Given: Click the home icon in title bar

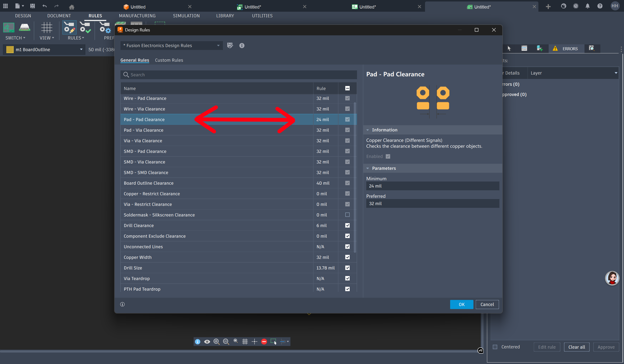Looking at the screenshot, I should click(x=71, y=7).
